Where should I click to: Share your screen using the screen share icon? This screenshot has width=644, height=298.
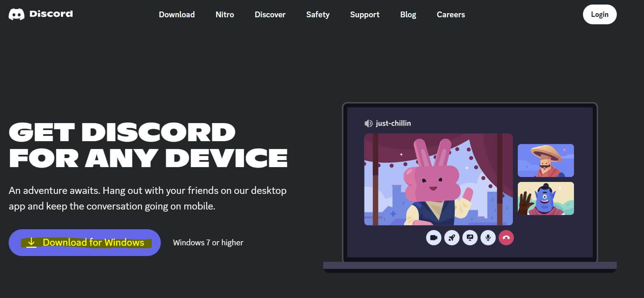coord(470,237)
